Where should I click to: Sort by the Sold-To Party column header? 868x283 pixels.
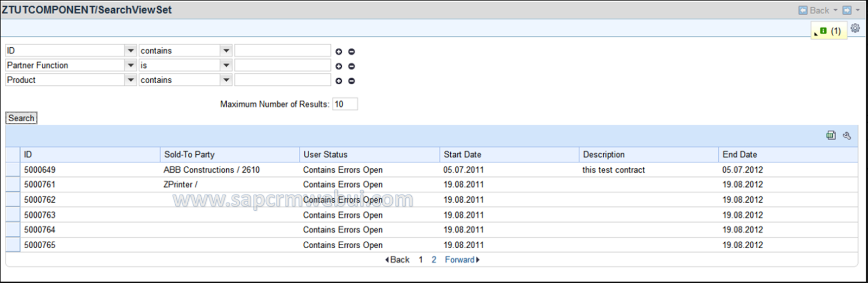coord(230,154)
